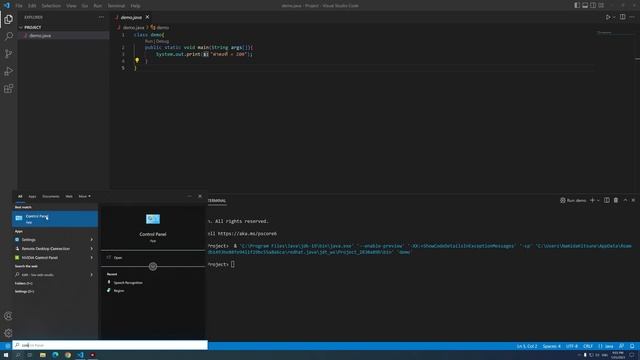Screen dimensions: 640x360
Task: Open the Selection menu
Action: point(51,6)
